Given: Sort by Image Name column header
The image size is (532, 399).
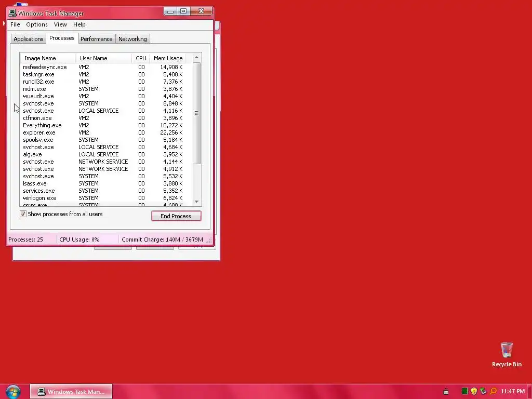Looking at the screenshot, I should tap(48, 58).
